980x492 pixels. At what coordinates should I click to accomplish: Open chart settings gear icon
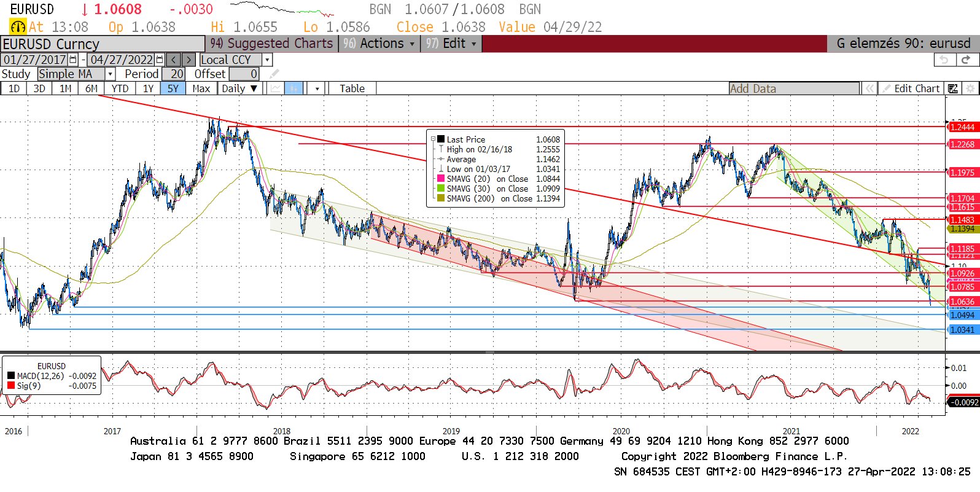(970, 88)
